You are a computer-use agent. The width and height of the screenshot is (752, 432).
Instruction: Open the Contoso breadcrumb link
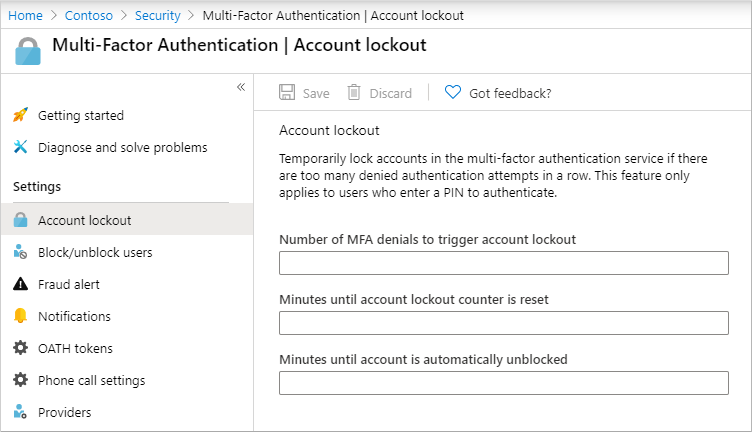click(89, 15)
